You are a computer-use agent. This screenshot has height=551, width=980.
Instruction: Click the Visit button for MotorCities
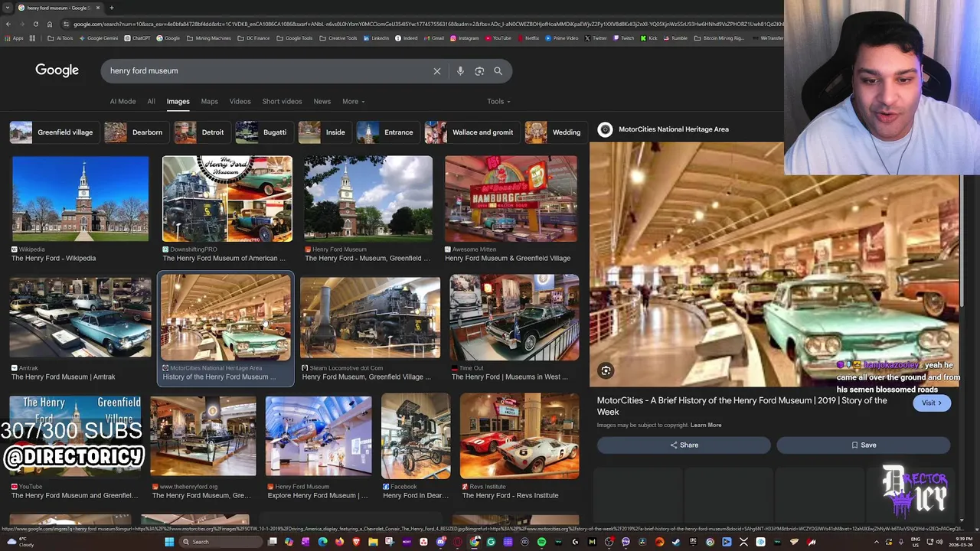click(932, 403)
